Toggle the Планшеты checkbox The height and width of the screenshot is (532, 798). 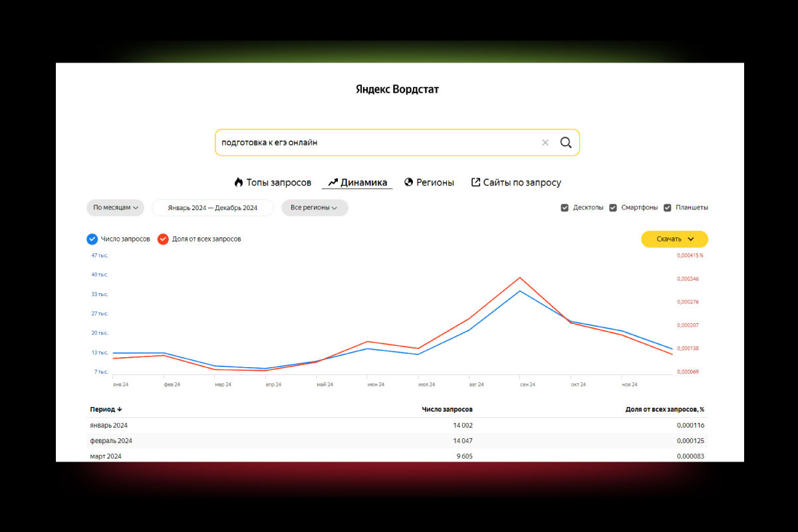(x=668, y=207)
